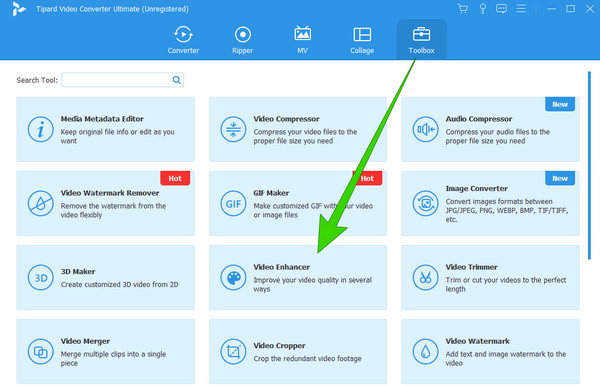Click the Video Watermark droplet icon

pyautogui.click(x=426, y=352)
